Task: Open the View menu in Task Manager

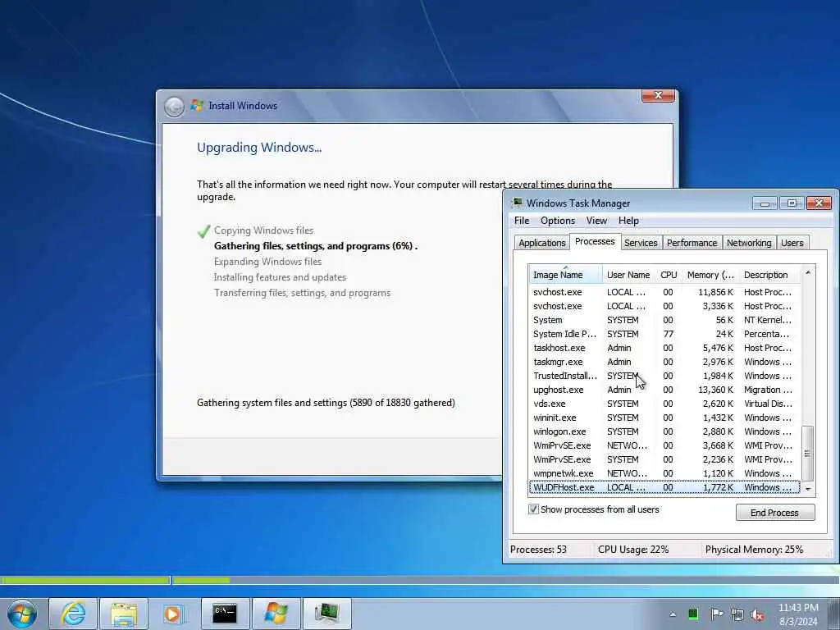Action: (596, 221)
